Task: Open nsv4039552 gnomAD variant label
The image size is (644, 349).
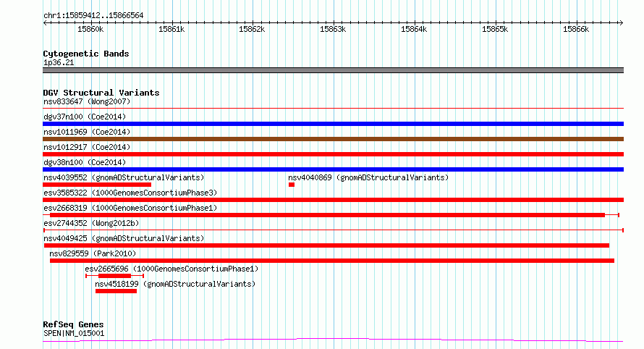Action: pyautogui.click(x=124, y=177)
